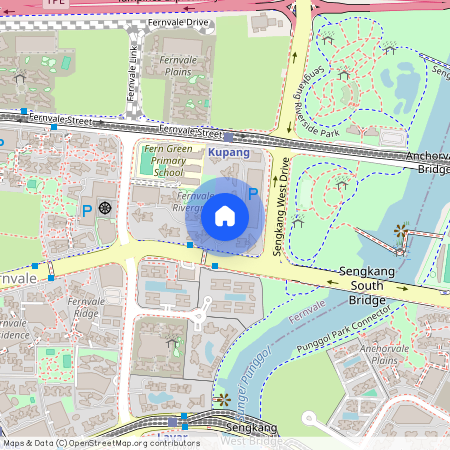This screenshot has width=450, height=450.
Task: Click the Anchorvale Plains label
Action: coord(384,354)
